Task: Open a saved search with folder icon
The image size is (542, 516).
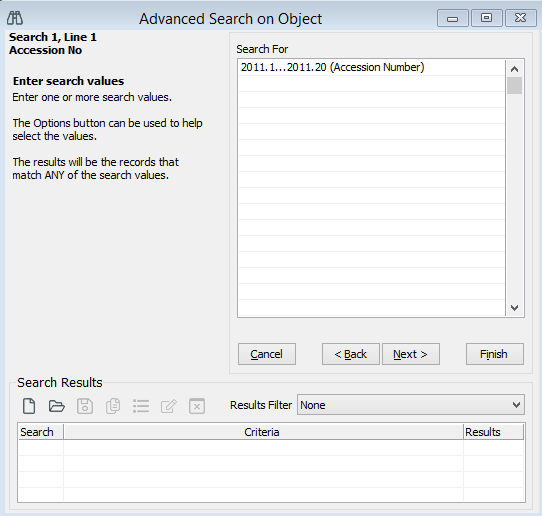Action: click(57, 406)
